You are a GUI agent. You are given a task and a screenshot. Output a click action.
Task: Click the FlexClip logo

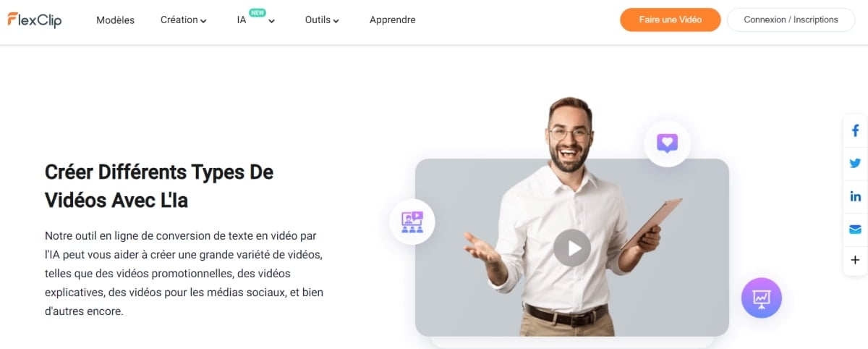[35, 20]
